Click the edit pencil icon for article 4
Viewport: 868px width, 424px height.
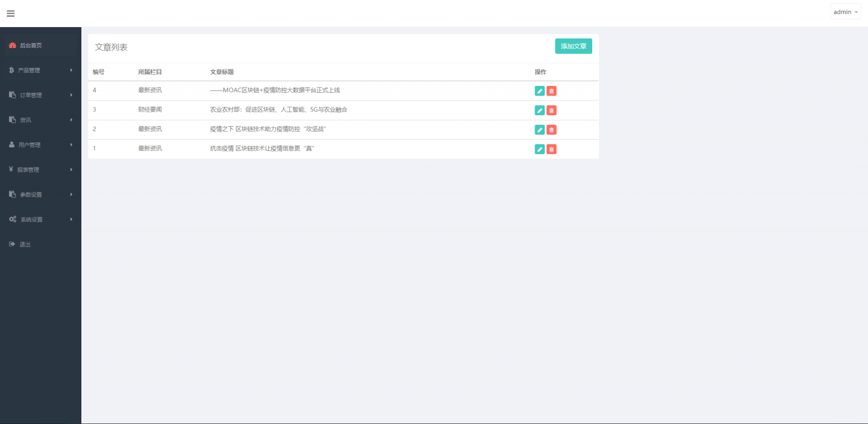(x=540, y=91)
